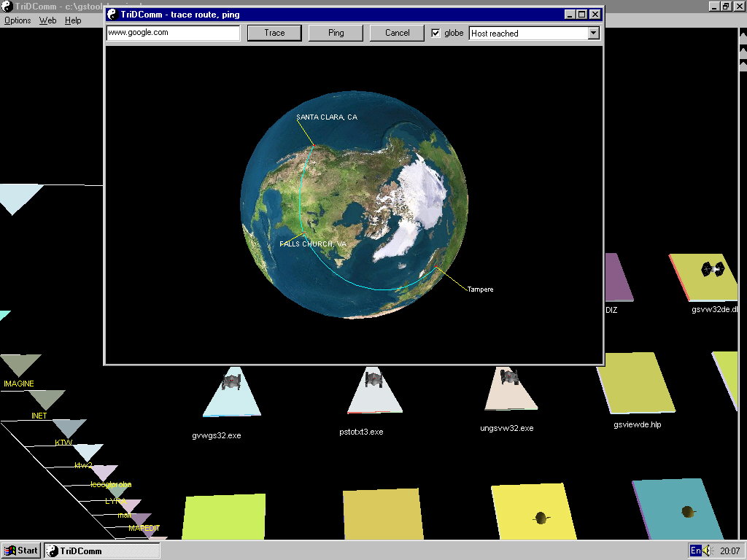Image resolution: width=747 pixels, height=560 pixels.
Task: Open the Web menu
Action: click(47, 20)
